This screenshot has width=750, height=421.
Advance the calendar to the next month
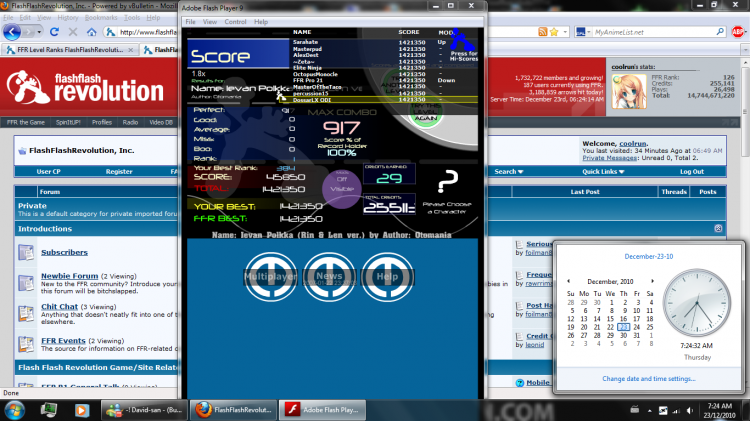(x=652, y=281)
